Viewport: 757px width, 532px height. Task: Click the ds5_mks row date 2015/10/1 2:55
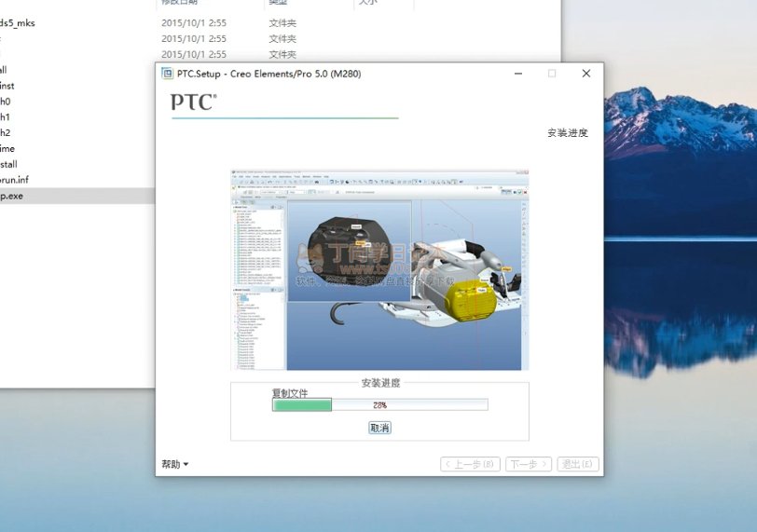tap(194, 22)
